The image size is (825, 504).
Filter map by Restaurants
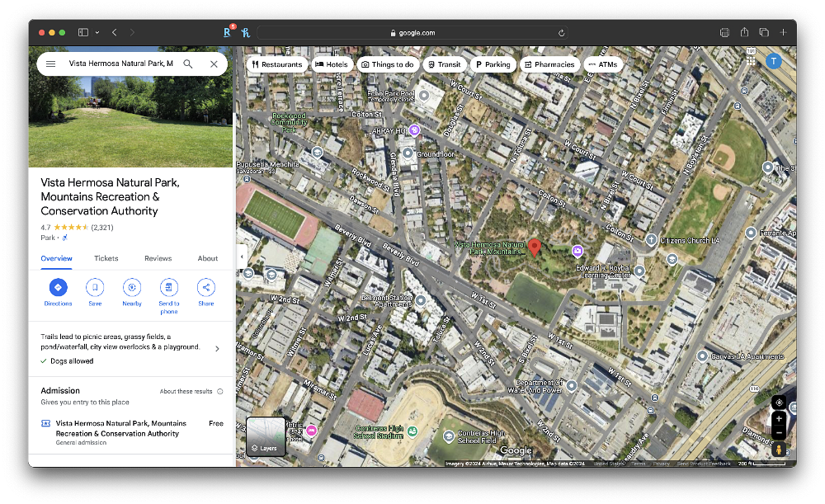276,64
